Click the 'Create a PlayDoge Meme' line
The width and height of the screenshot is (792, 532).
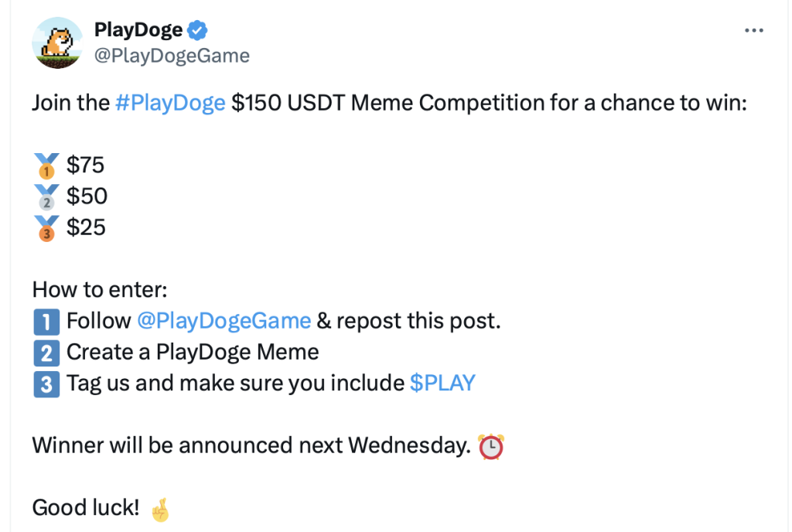point(193,353)
